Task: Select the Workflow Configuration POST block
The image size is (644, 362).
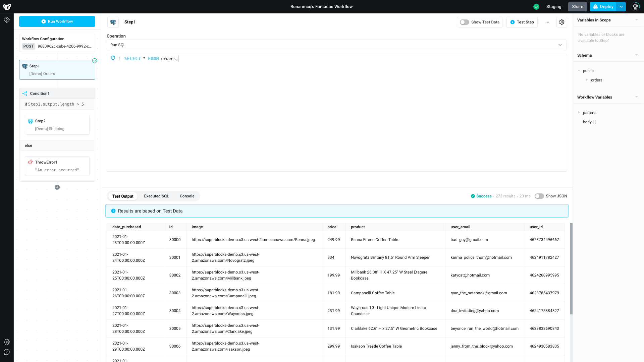Action: click(57, 43)
